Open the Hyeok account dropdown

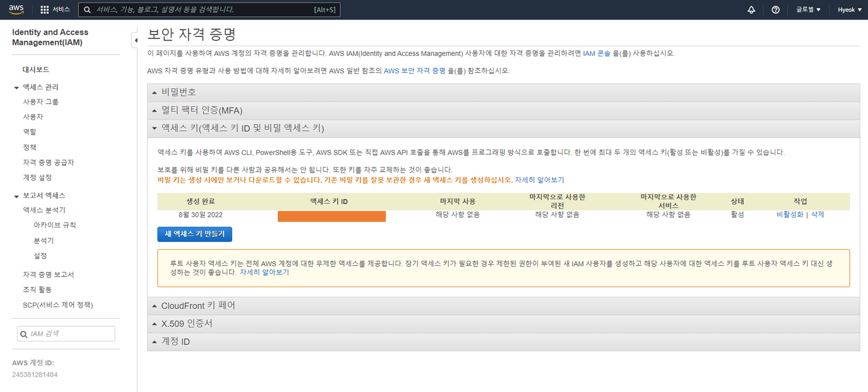849,10
